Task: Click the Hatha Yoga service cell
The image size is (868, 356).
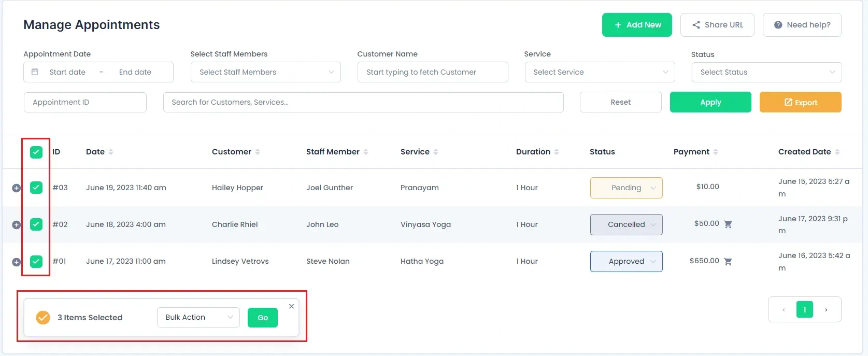Action: pos(422,261)
